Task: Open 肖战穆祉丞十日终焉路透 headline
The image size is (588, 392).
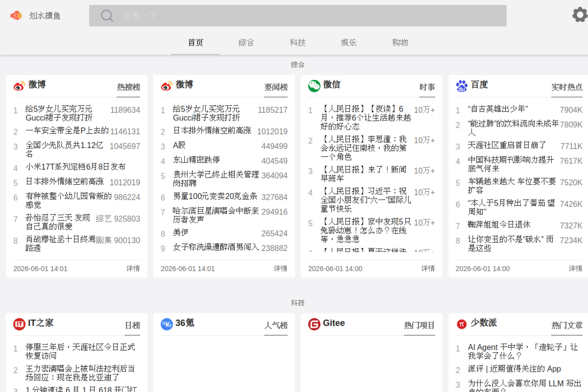Action: pyautogui.click(x=61, y=244)
